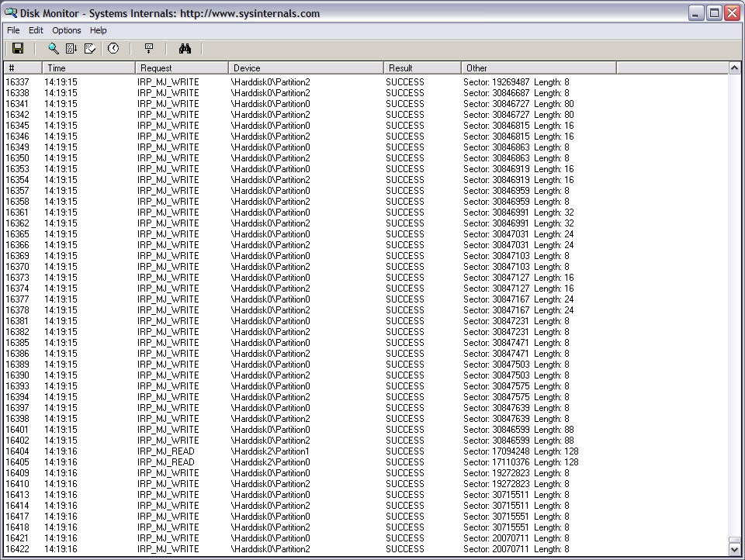Toggle the autoscroll icon
The width and height of the screenshot is (745, 560).
[x=71, y=48]
